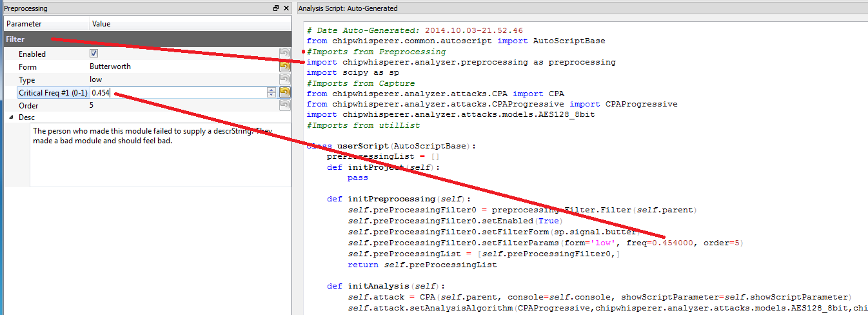This screenshot has width=868, height=315.
Task: Click the Analysis Script: Auto-Generated title
Action: pos(348,8)
